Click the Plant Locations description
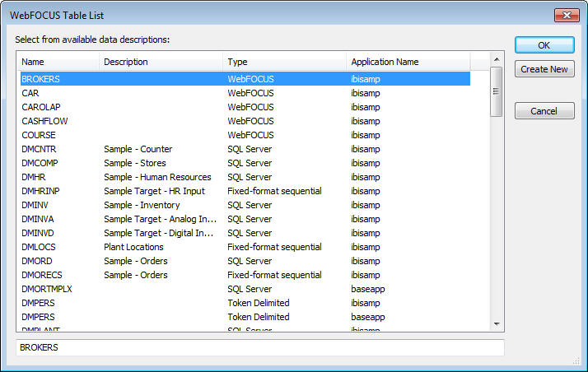The height and width of the screenshot is (372, 588). [133, 247]
